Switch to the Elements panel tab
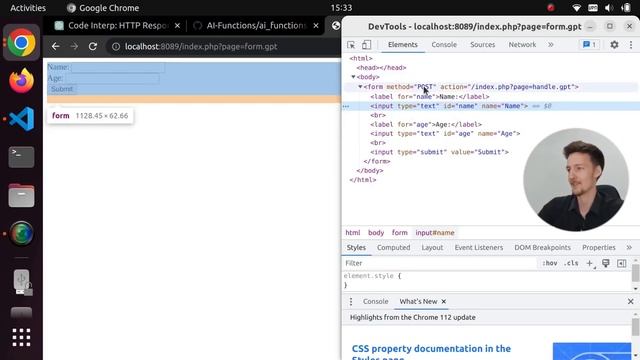Image resolution: width=640 pixels, height=360 pixels. tap(403, 44)
